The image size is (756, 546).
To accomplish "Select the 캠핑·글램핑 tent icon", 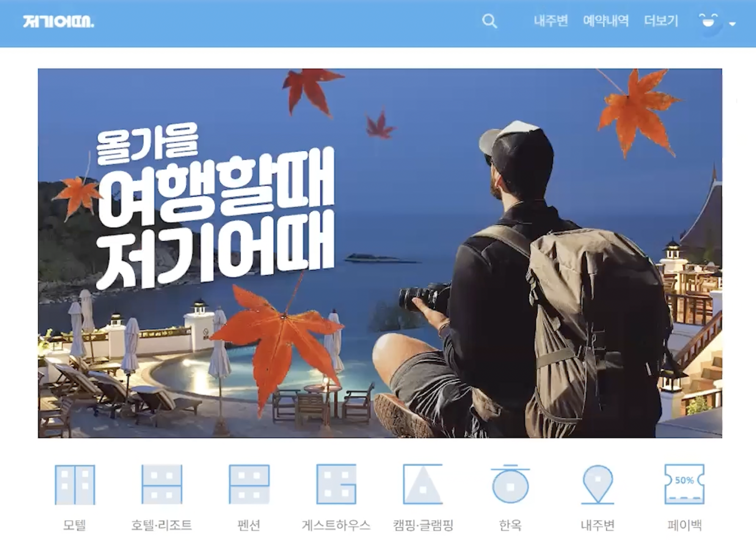I will [x=423, y=484].
